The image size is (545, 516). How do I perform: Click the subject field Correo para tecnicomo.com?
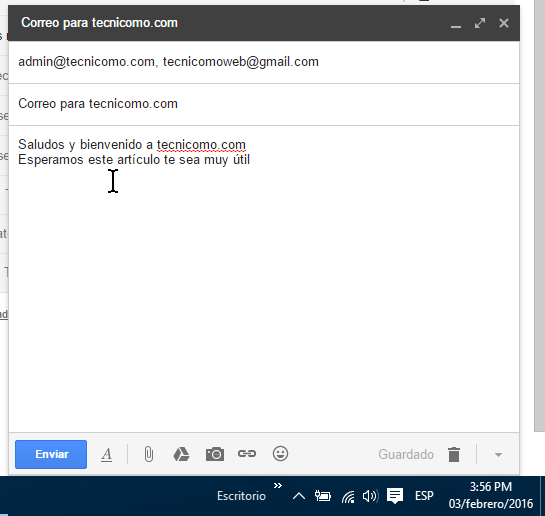(264, 104)
